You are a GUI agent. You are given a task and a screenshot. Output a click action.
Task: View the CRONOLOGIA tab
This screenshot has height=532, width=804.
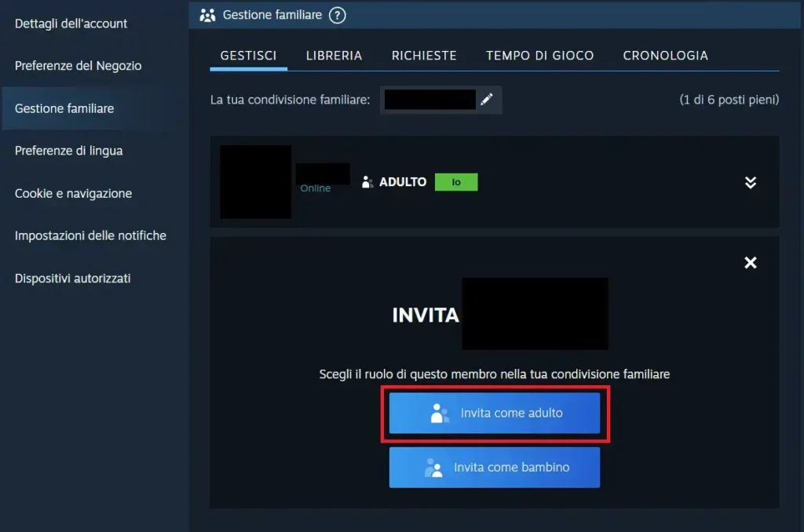coord(665,55)
